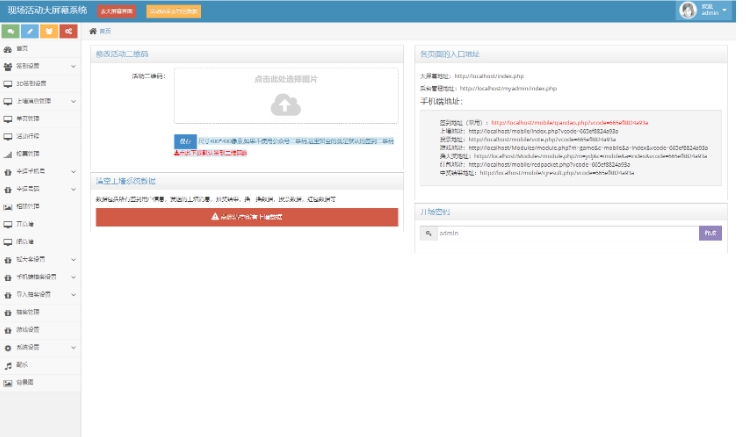The height and width of the screenshot is (437, 746).
Task: Expand the 签到设置 sidebar chevron
Action: (73, 67)
